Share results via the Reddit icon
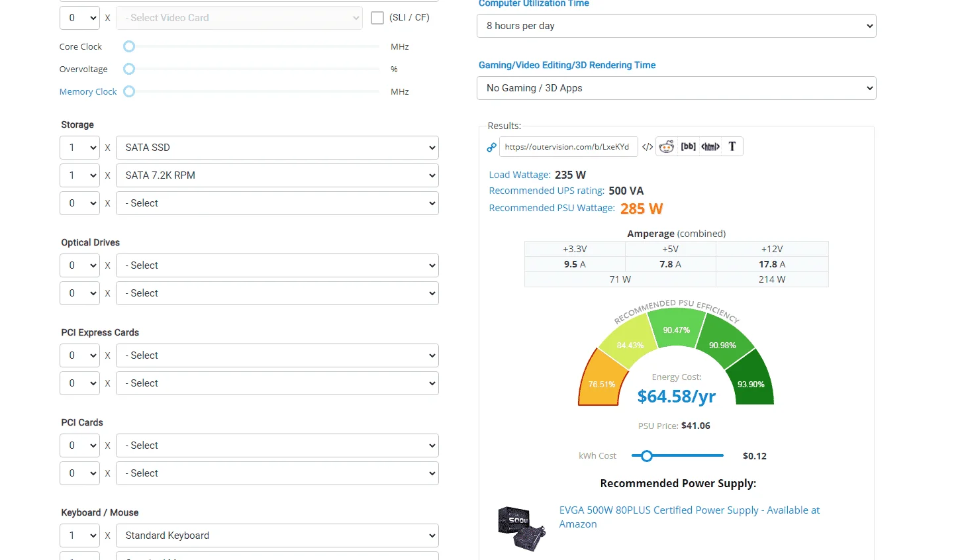962x560 pixels. pyautogui.click(x=667, y=147)
